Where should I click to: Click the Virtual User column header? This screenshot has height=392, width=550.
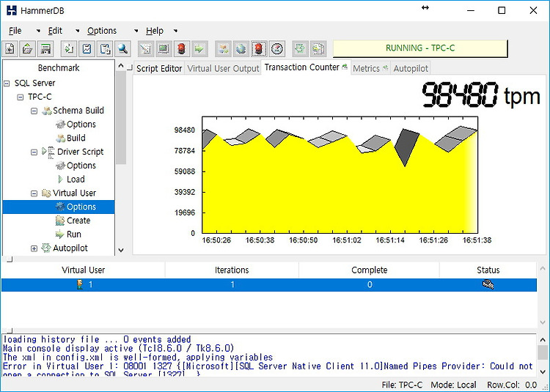pyautogui.click(x=83, y=270)
